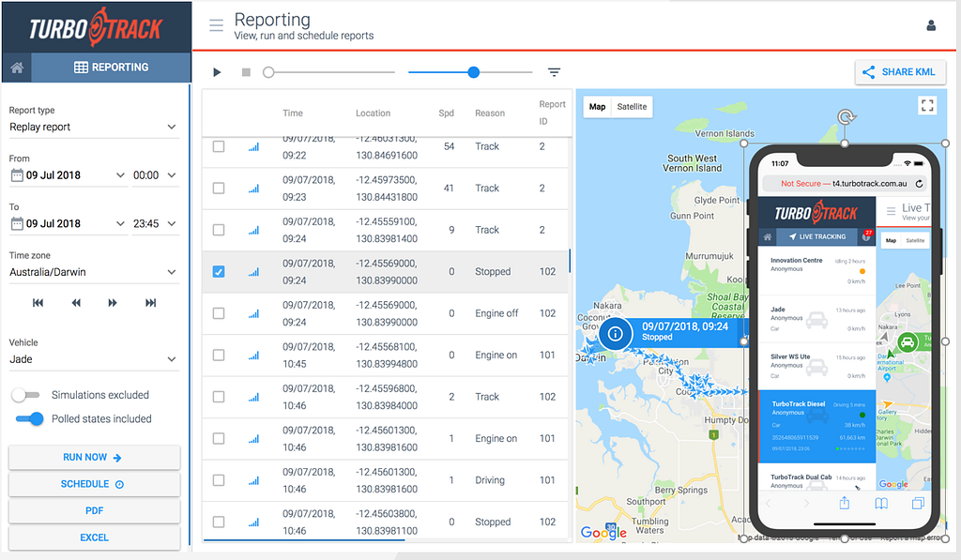
Task: Expand the Vehicle Jade dropdown
Action: tap(94, 359)
